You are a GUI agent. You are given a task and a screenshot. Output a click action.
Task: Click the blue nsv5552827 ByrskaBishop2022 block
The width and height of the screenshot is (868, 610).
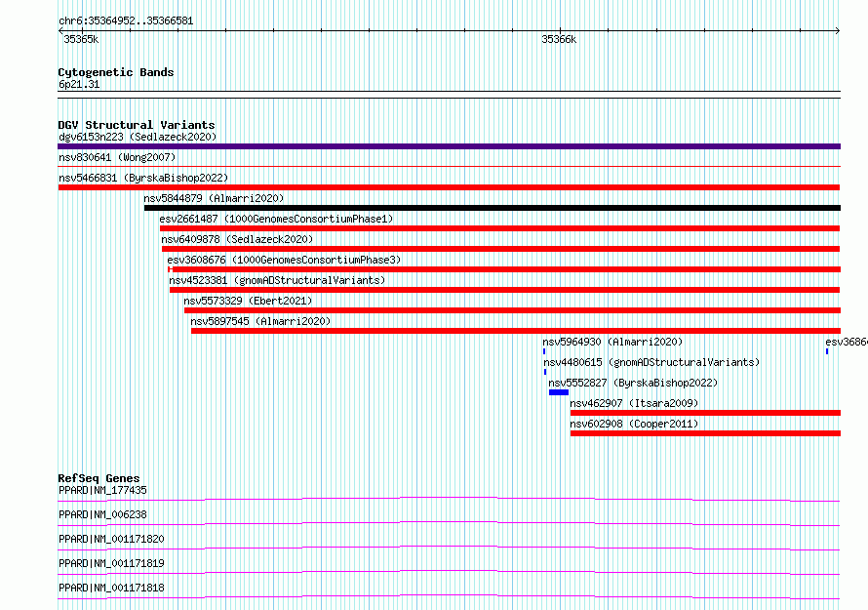[x=559, y=392]
